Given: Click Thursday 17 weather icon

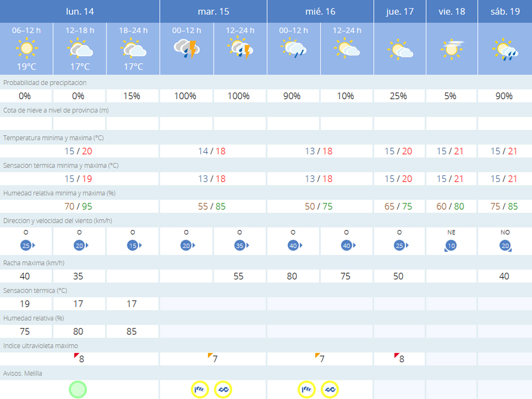Looking at the screenshot, I should pos(399,50).
